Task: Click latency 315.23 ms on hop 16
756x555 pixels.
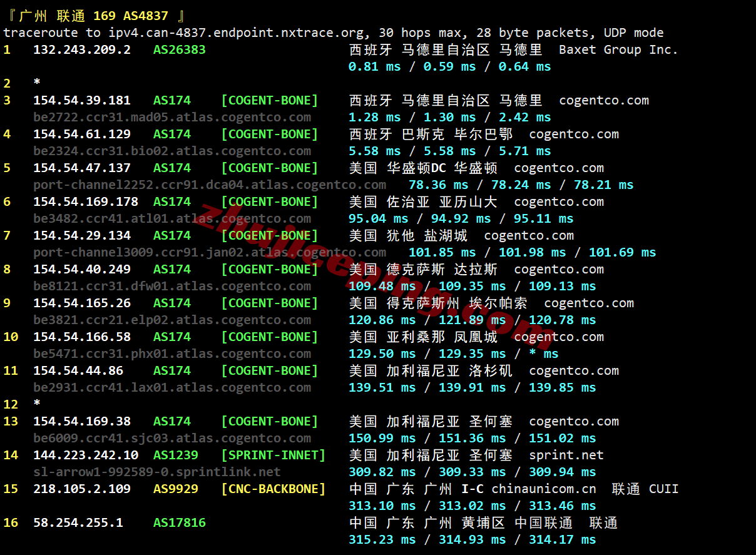Action: [382, 539]
